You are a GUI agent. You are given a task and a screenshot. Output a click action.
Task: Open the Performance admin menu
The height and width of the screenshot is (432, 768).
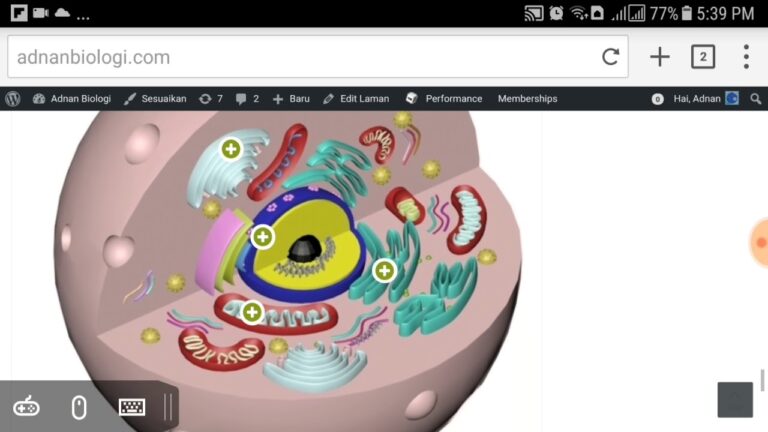(444, 99)
